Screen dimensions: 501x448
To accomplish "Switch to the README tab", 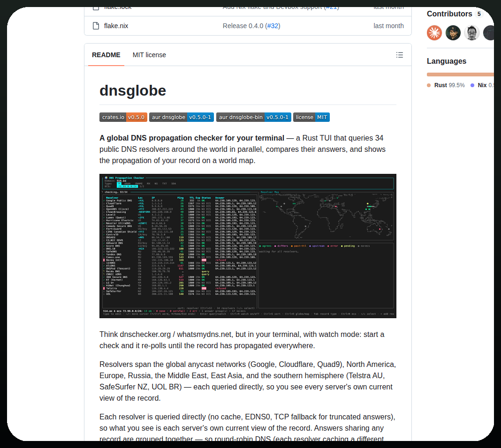I will (x=106, y=55).
